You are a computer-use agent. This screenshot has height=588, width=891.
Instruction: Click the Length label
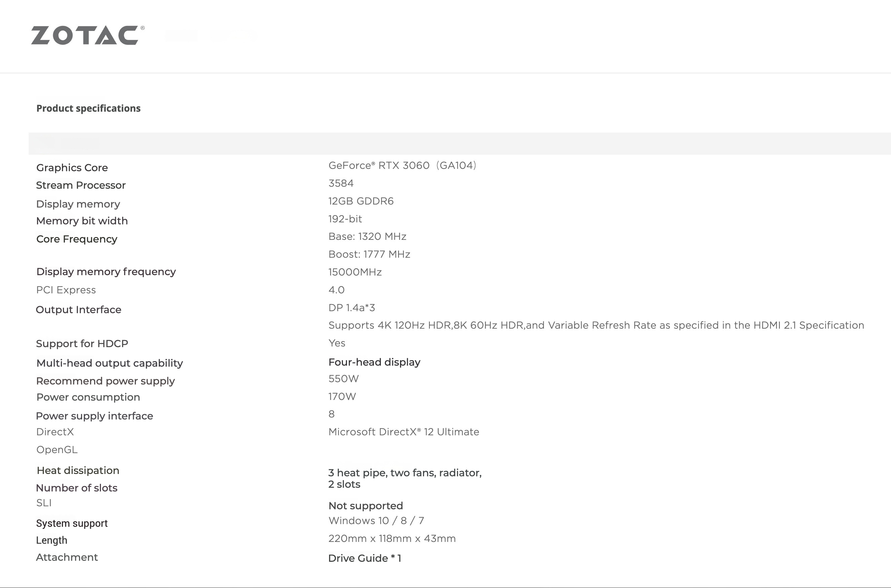tap(52, 540)
